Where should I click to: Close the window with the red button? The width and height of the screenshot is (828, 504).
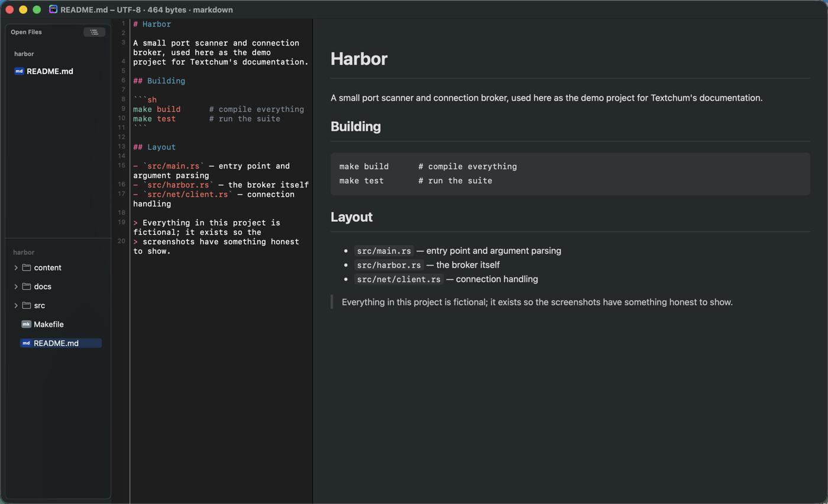coord(9,9)
